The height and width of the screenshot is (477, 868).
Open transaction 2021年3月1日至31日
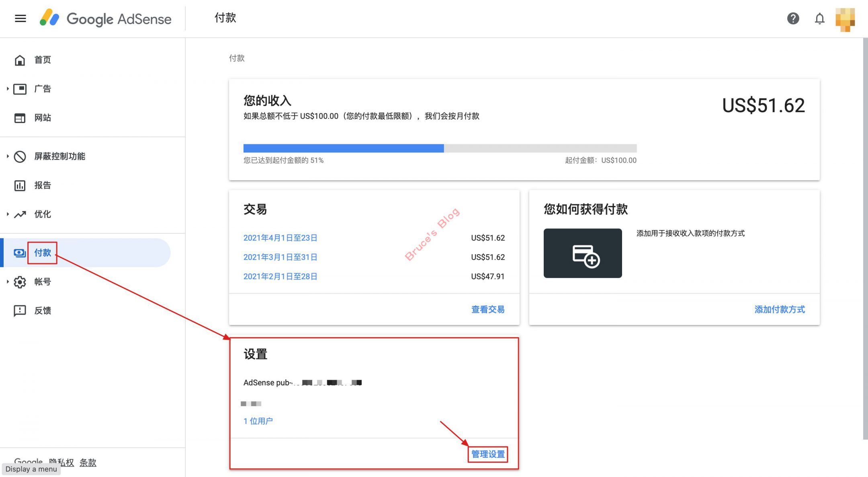coord(280,257)
